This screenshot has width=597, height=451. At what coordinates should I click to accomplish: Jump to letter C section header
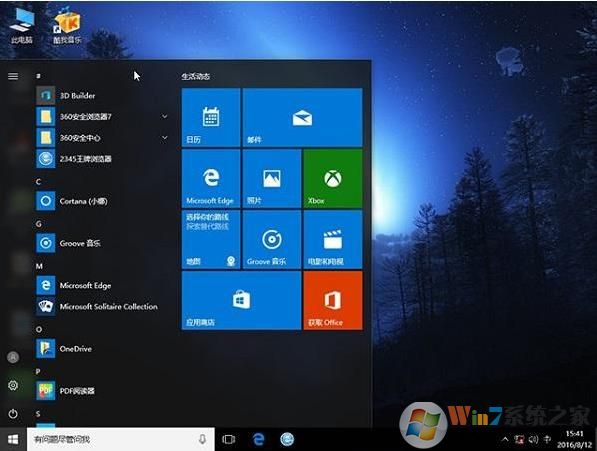(38, 182)
